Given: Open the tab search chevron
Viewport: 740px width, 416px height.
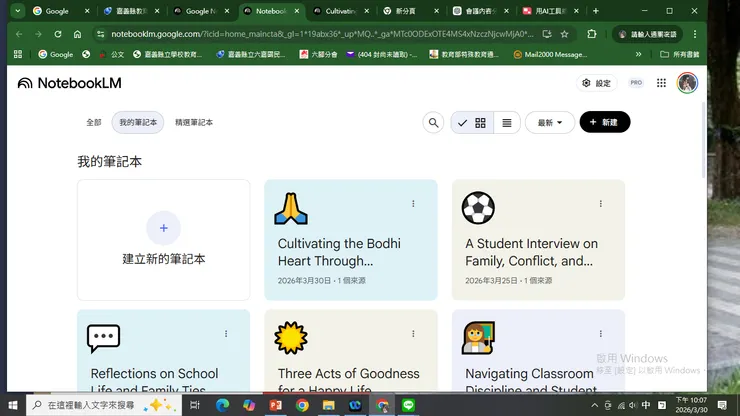Looking at the screenshot, I should [x=17, y=10].
